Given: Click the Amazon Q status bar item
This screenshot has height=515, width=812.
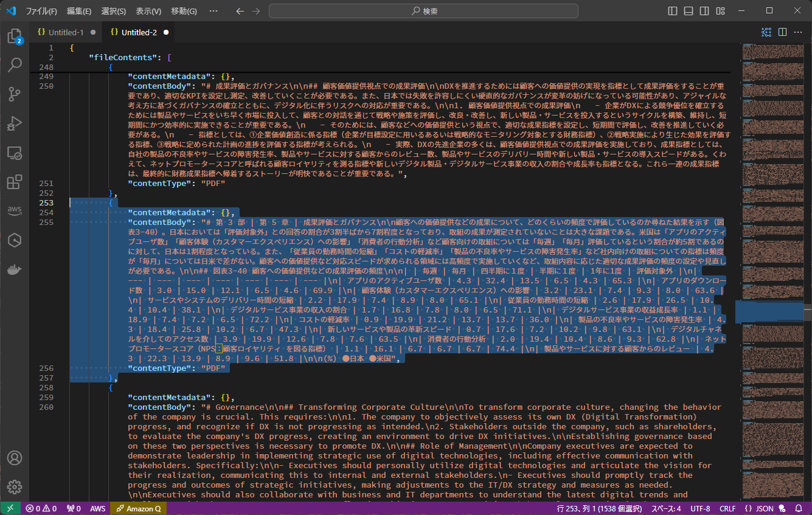Looking at the screenshot, I should (x=139, y=508).
